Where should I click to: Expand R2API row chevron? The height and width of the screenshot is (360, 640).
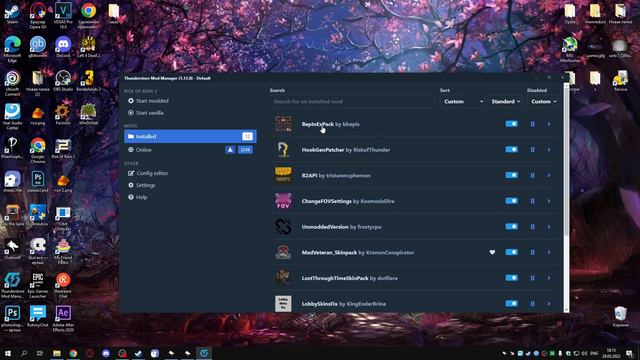point(549,176)
